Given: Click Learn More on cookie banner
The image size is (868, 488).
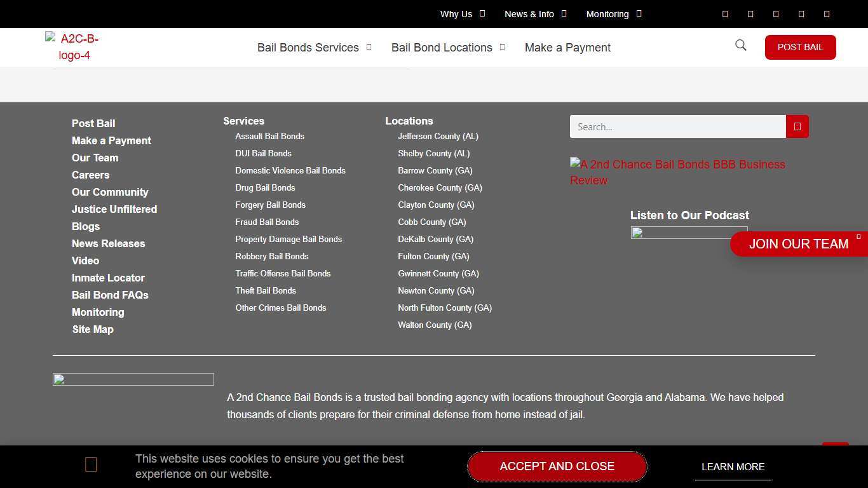Looking at the screenshot, I should (x=733, y=467).
